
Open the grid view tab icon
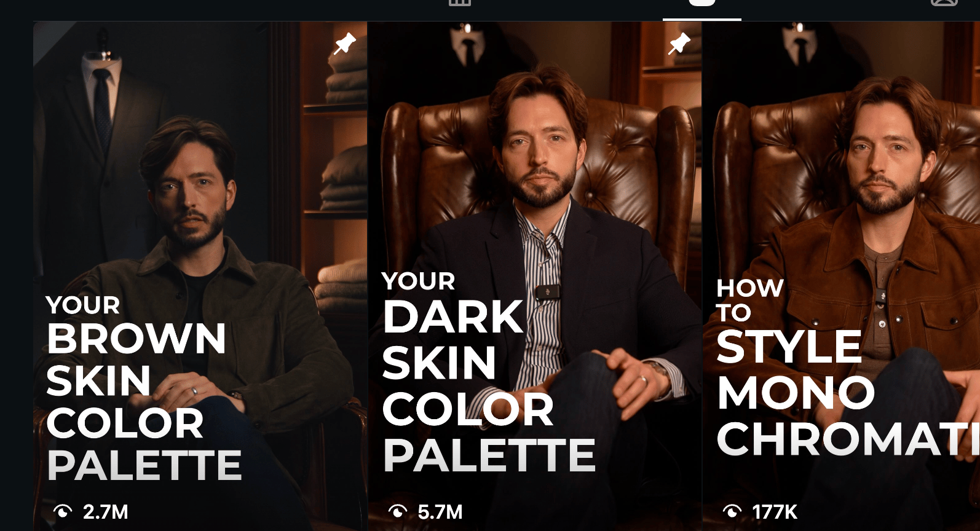pos(460,2)
